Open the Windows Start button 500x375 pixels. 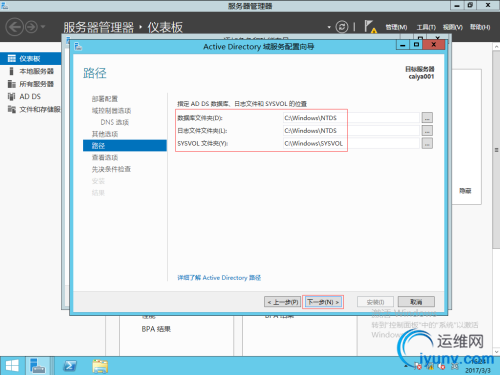click(12, 366)
